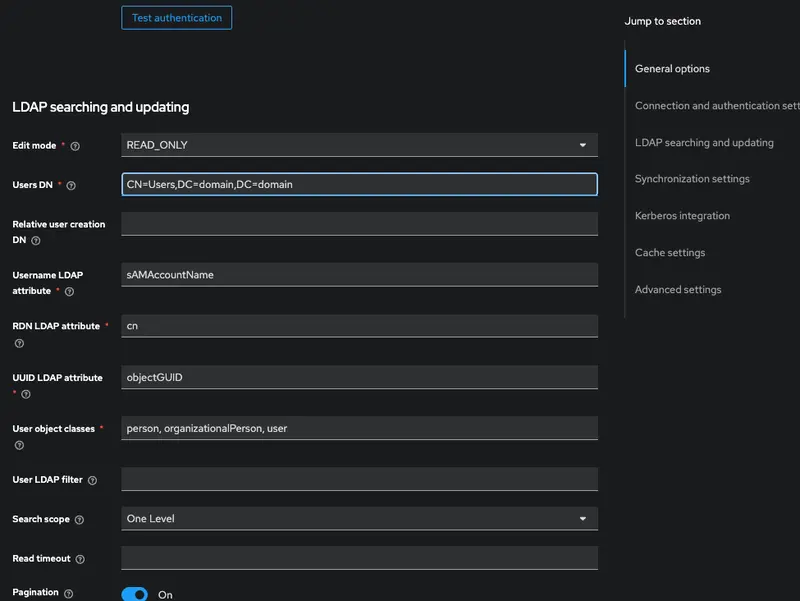Jump to Kerberos integration section

[682, 216]
